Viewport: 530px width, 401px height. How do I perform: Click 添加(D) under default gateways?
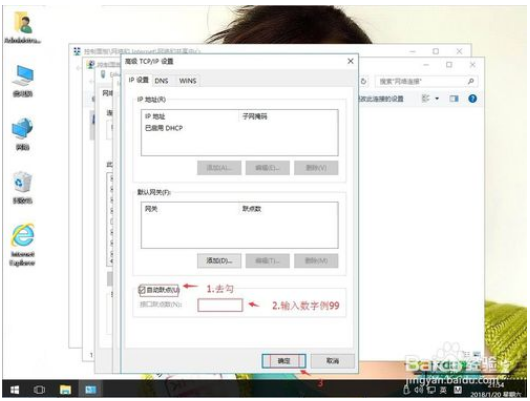click(x=219, y=261)
